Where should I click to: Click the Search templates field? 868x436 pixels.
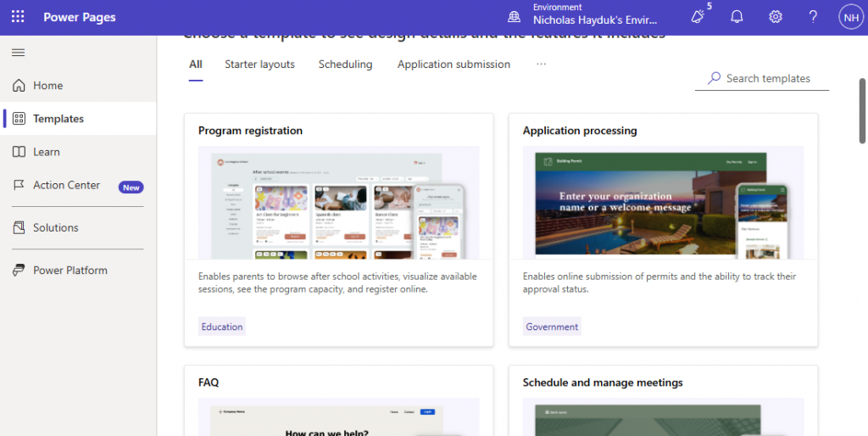(x=768, y=79)
